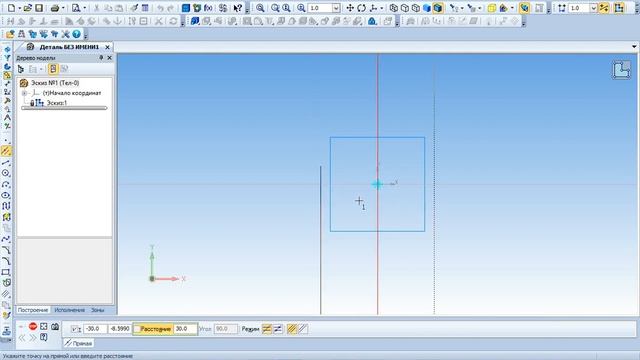Click the Y coordinate field

119,329
